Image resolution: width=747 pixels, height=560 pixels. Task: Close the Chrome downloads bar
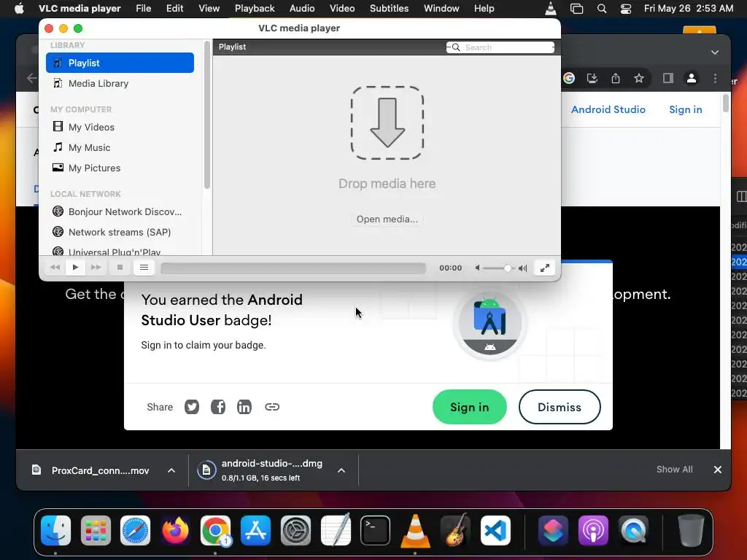tap(718, 470)
